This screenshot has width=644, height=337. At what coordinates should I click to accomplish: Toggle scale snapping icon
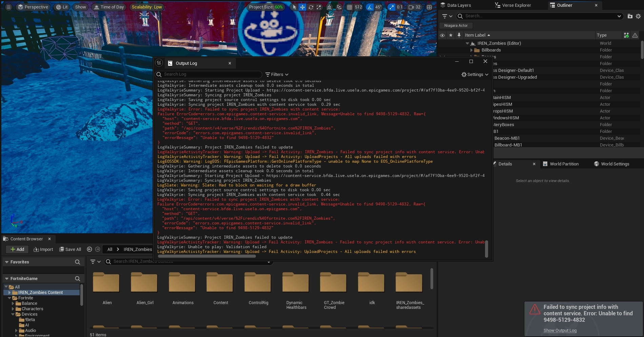tap(391, 7)
